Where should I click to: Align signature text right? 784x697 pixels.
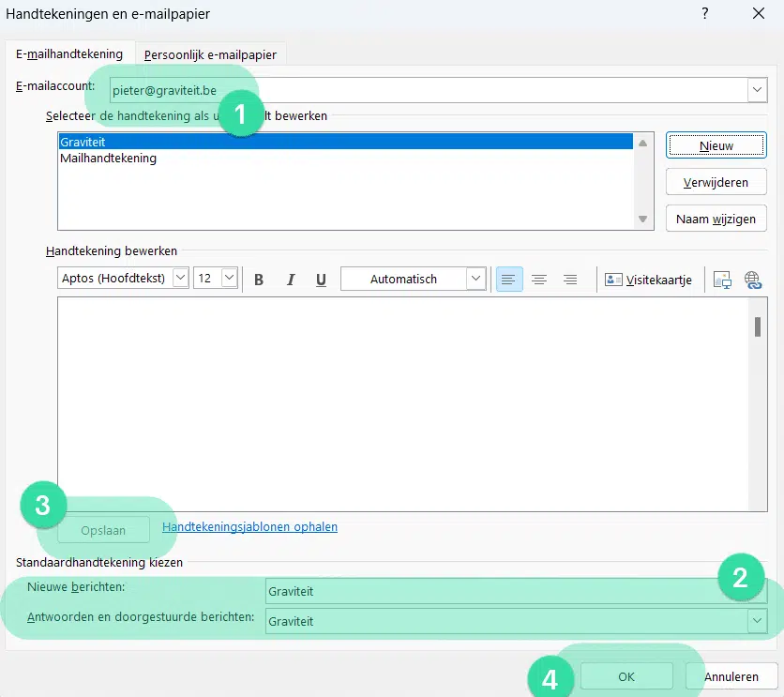(x=570, y=279)
